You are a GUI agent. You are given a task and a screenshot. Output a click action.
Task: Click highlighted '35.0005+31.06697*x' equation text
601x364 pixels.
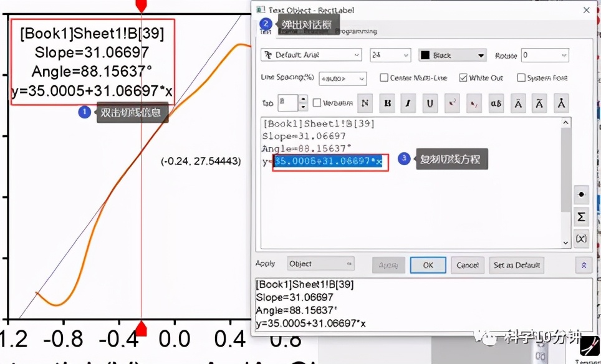(329, 161)
